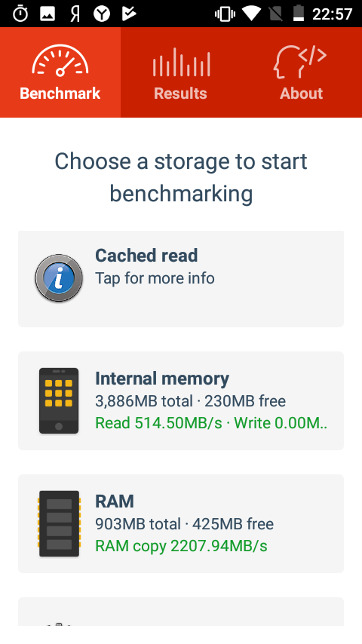Tap the image notification icon in status bar

[48, 14]
